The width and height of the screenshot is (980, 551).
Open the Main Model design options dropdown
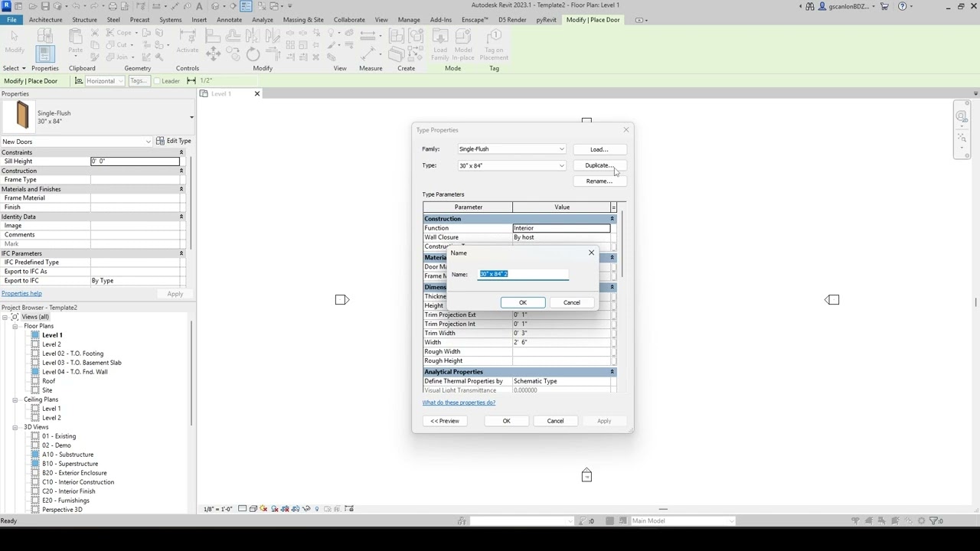click(682, 520)
